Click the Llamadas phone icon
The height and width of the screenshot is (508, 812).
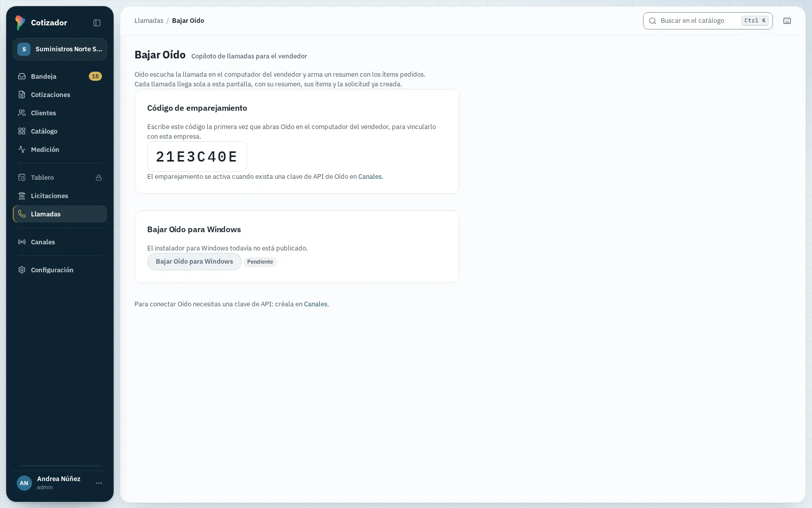[22, 214]
